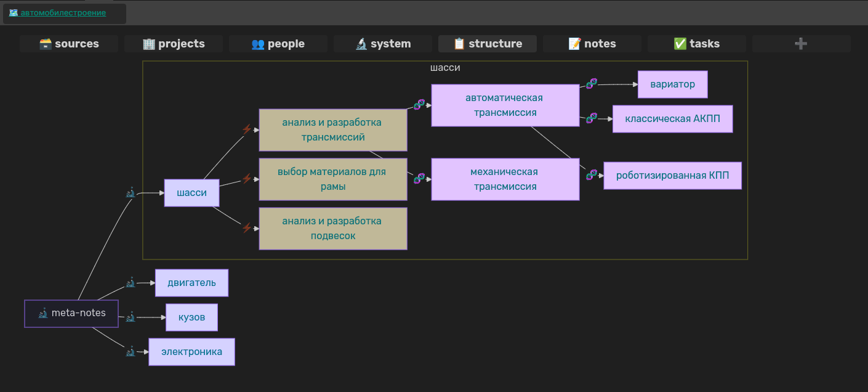Click the классическая АКПП node

(x=672, y=119)
